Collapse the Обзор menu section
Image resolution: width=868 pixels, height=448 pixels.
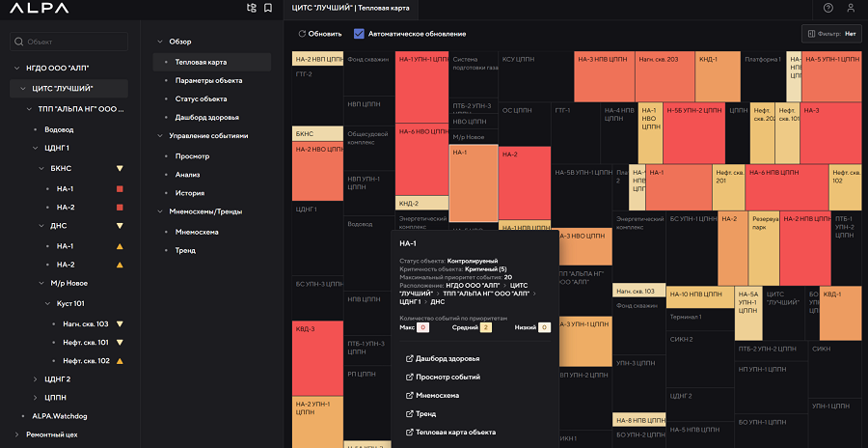point(159,42)
